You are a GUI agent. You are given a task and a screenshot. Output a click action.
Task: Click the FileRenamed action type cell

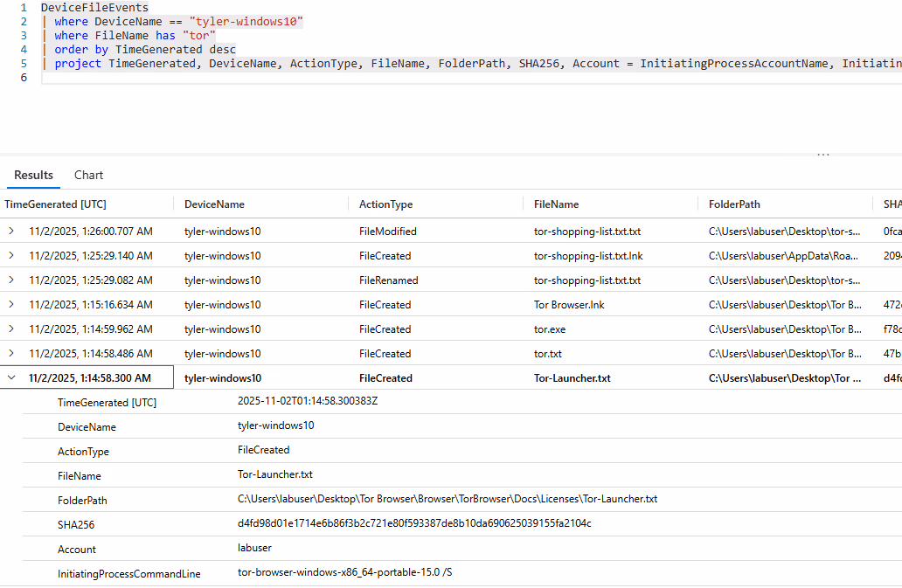388,280
